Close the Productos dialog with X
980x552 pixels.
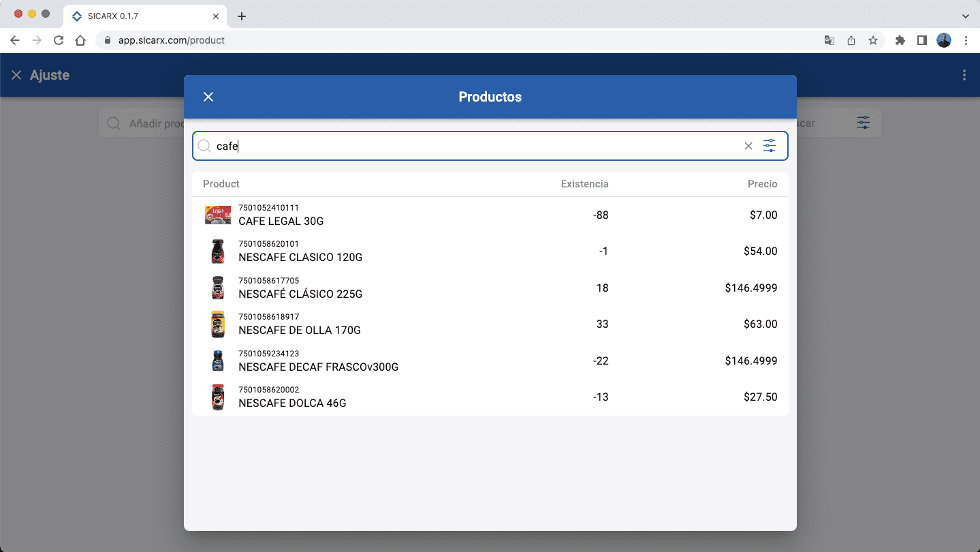(208, 97)
